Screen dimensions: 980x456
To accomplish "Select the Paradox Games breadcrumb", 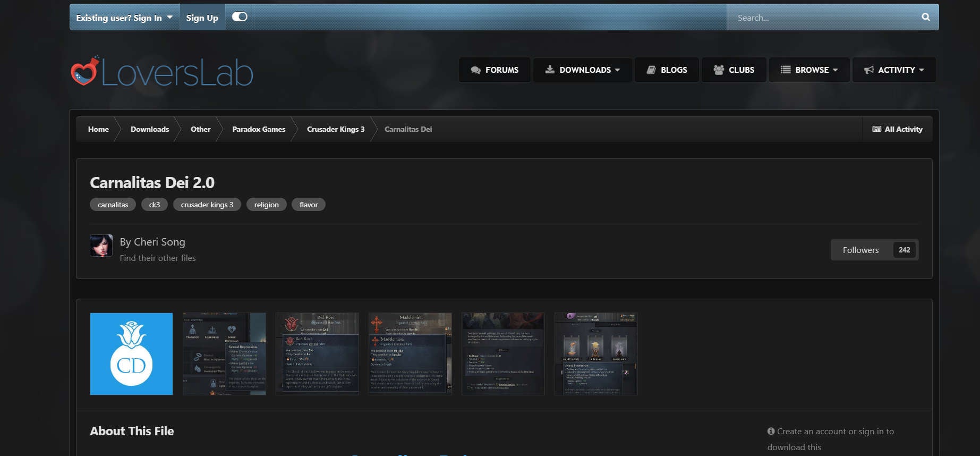I will pyautogui.click(x=259, y=129).
